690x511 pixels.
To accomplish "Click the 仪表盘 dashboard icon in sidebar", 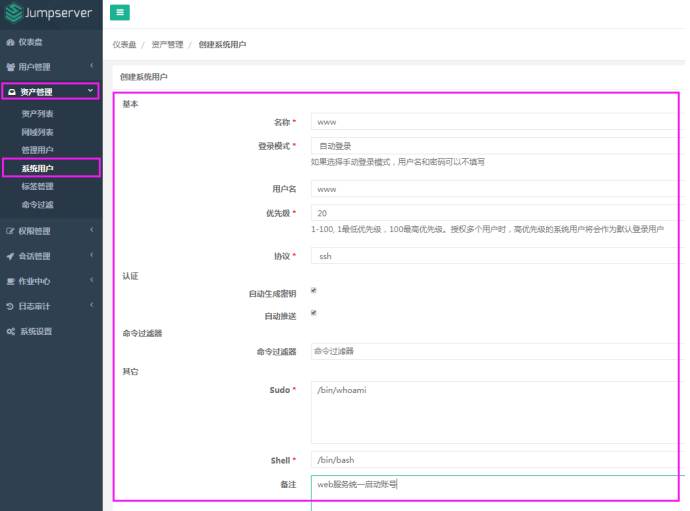I will pyautogui.click(x=10, y=42).
